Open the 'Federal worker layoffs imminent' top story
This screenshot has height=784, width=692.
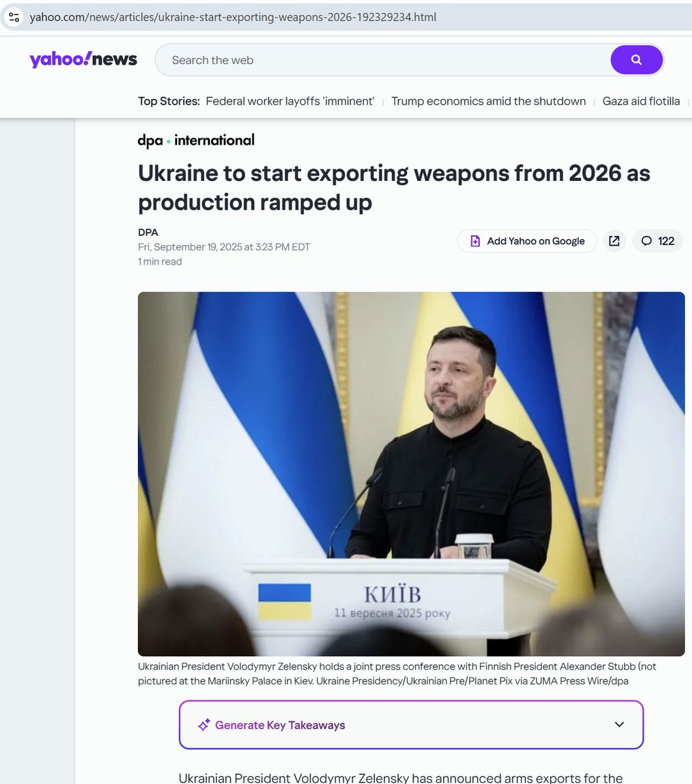coord(290,101)
